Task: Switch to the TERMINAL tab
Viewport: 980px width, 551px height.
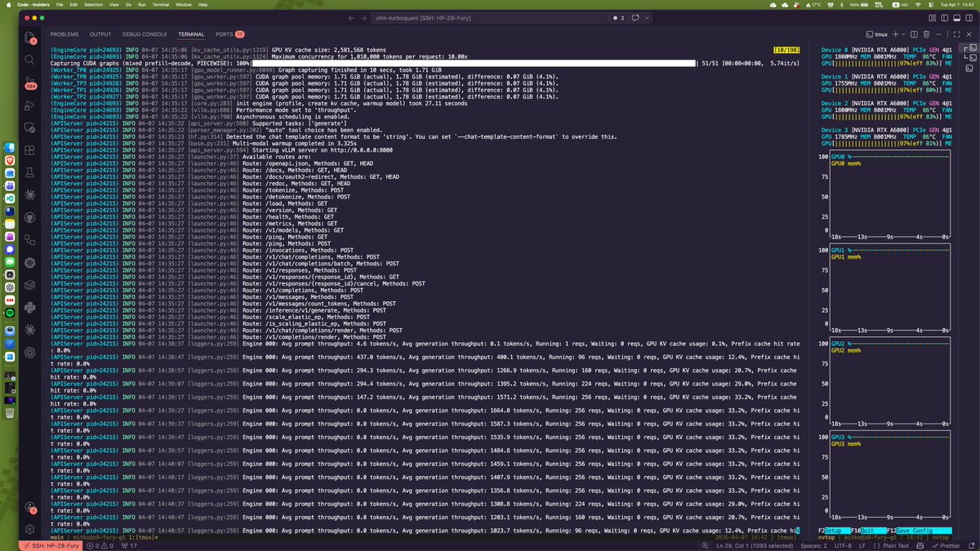Action: pyautogui.click(x=191, y=34)
